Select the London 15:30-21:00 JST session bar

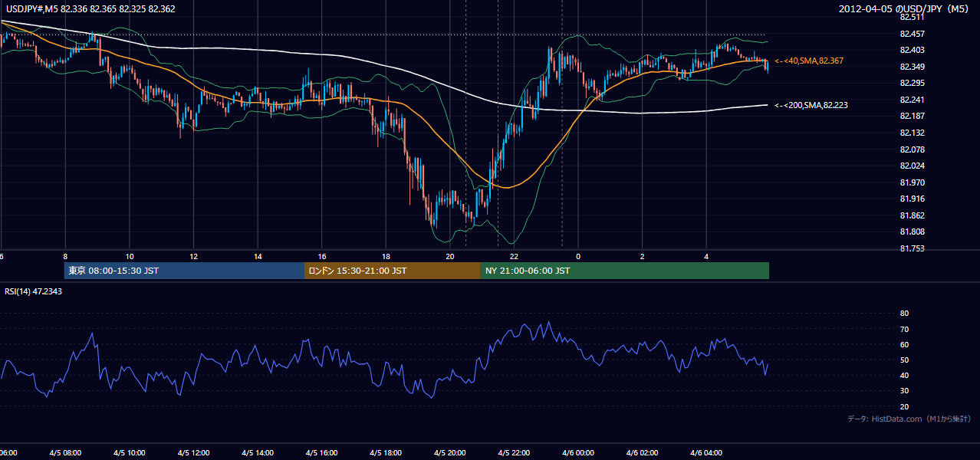[x=393, y=271]
